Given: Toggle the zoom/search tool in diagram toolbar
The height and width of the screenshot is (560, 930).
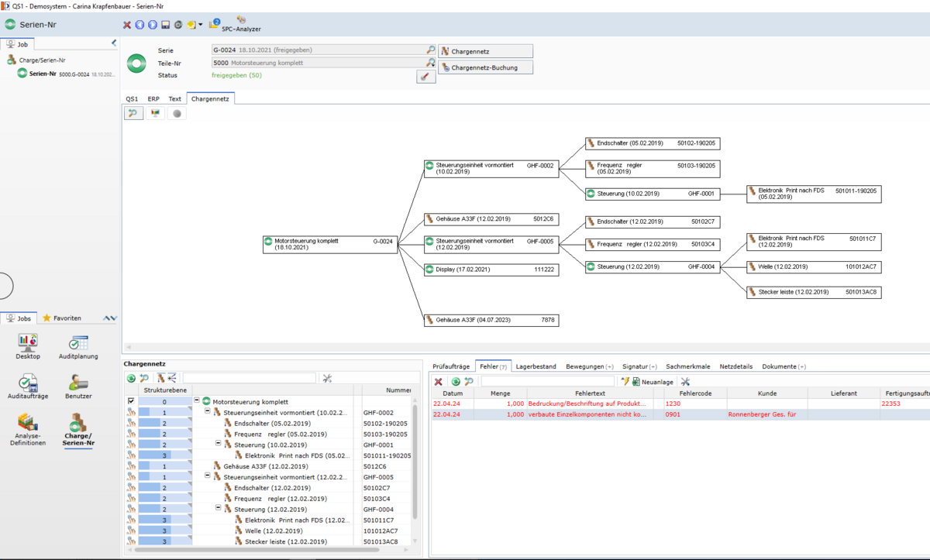Looking at the screenshot, I should (x=134, y=113).
